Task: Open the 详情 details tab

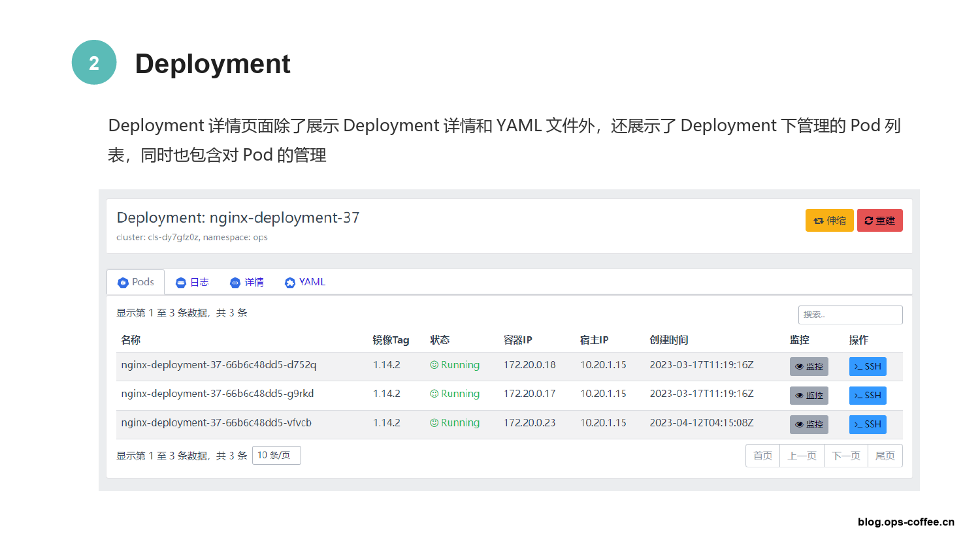Action: (247, 282)
